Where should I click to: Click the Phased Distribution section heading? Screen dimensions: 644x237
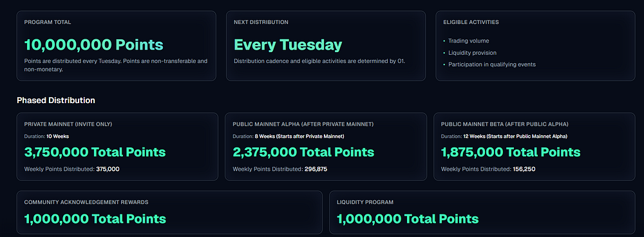click(x=56, y=100)
